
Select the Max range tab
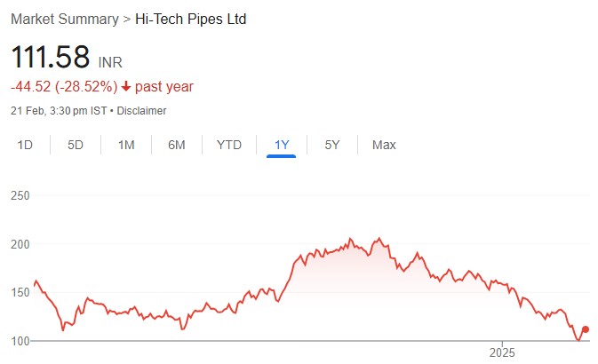[x=384, y=145]
